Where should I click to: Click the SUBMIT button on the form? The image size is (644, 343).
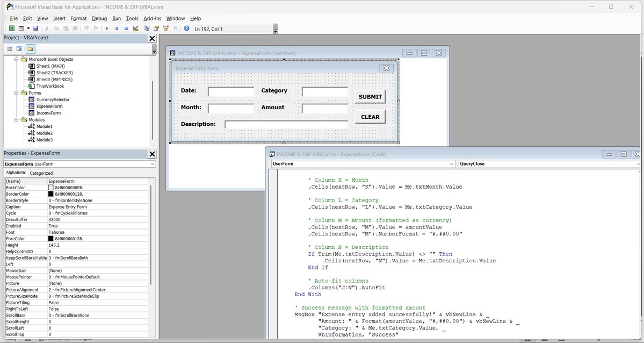pos(370,97)
